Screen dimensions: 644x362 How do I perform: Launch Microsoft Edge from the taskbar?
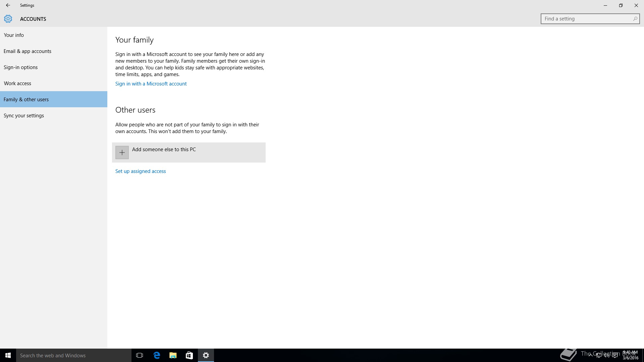pos(157,355)
